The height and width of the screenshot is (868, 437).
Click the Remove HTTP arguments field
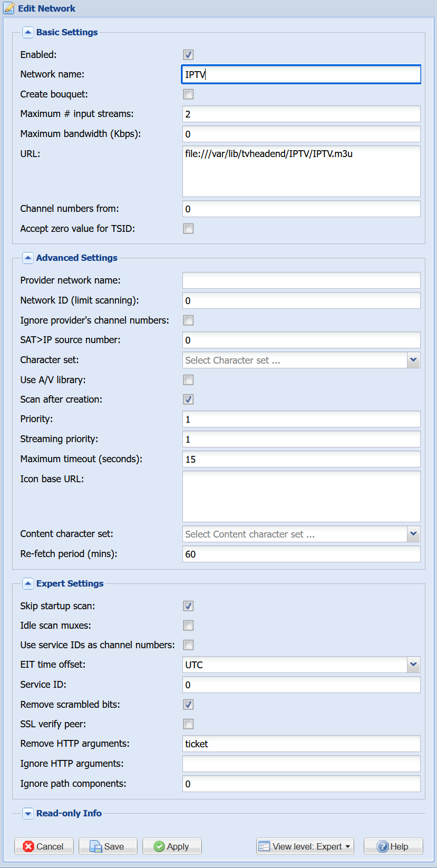pyautogui.click(x=301, y=744)
